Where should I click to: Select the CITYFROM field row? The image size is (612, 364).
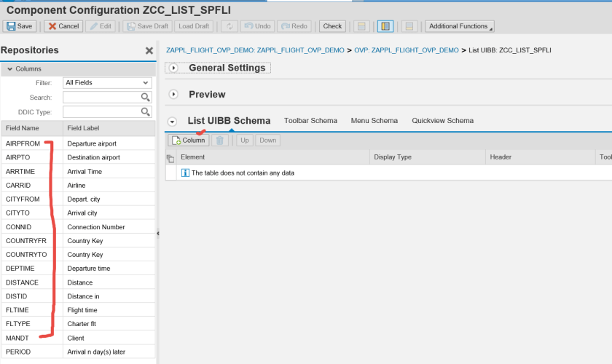coord(79,199)
